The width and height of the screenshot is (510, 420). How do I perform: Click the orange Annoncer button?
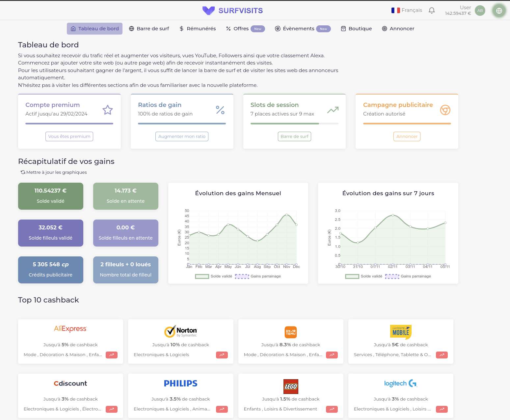coord(407,137)
